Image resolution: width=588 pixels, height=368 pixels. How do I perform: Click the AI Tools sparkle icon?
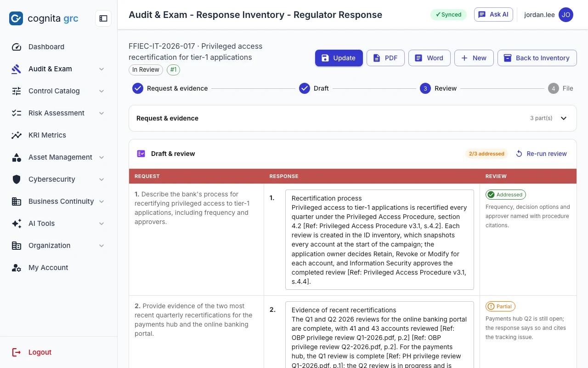tap(17, 224)
